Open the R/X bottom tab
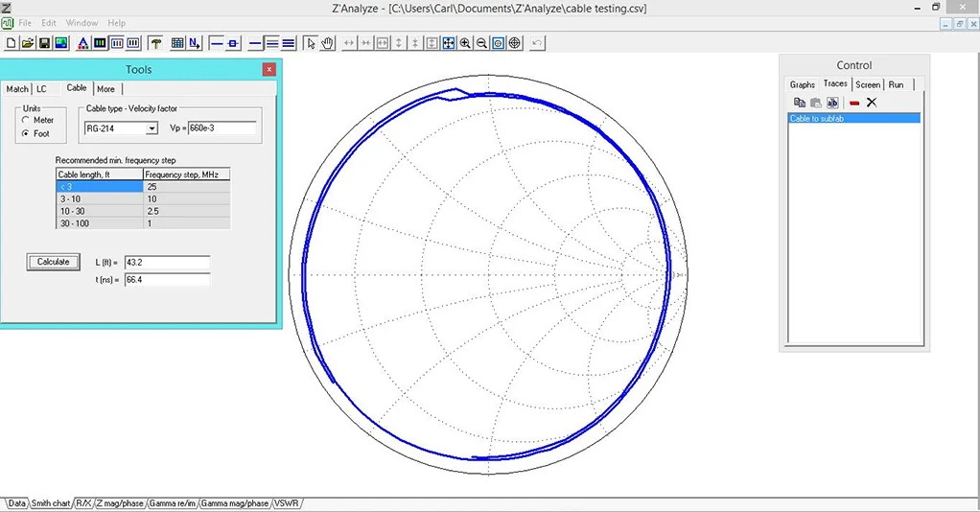Image resolution: width=980 pixels, height=512 pixels. pyautogui.click(x=83, y=503)
